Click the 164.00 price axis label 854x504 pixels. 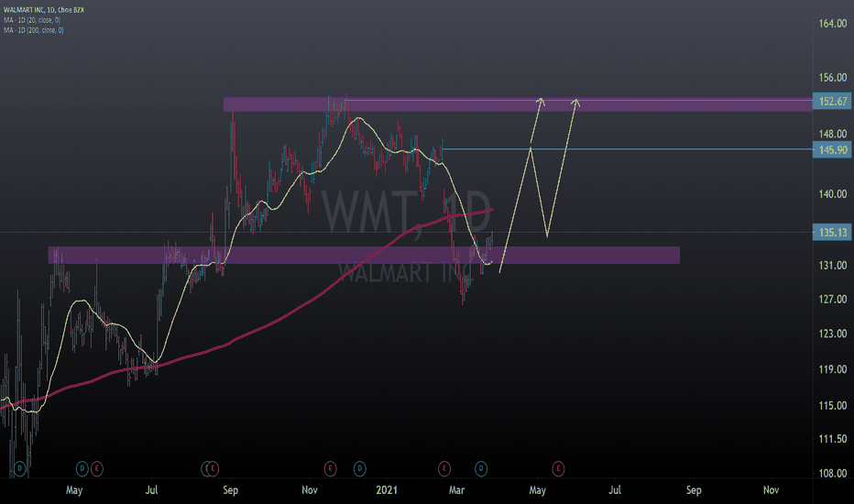(x=833, y=24)
